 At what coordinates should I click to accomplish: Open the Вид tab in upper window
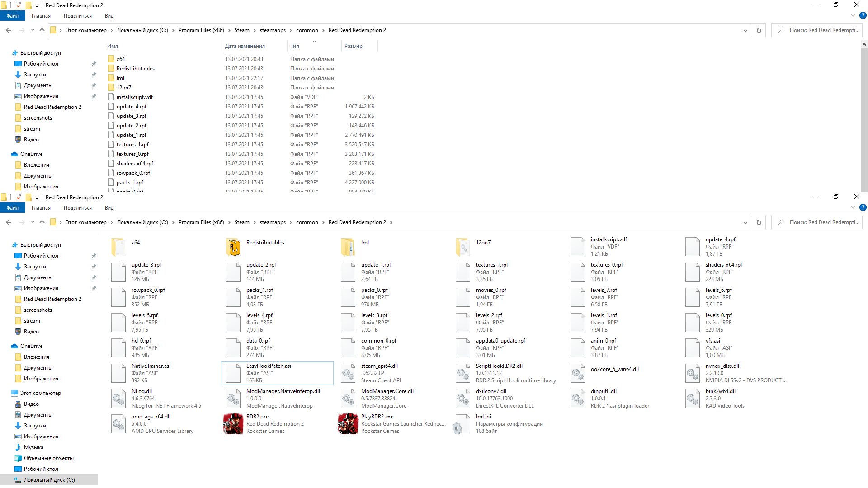[109, 16]
